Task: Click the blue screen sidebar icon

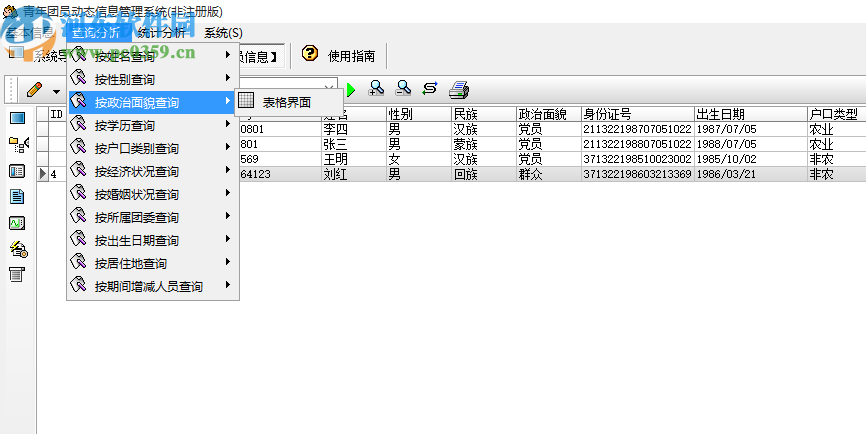Action: coord(18,118)
